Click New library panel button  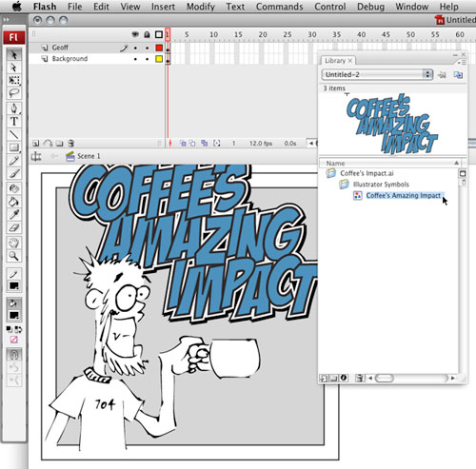(458, 75)
